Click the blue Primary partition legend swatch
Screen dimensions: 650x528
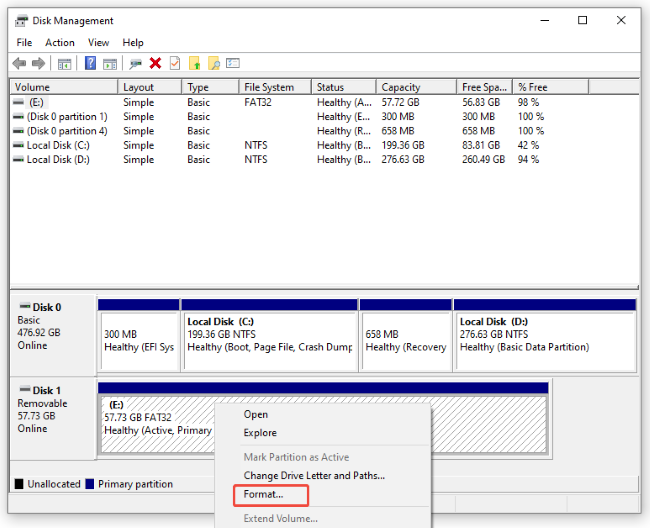coord(90,484)
